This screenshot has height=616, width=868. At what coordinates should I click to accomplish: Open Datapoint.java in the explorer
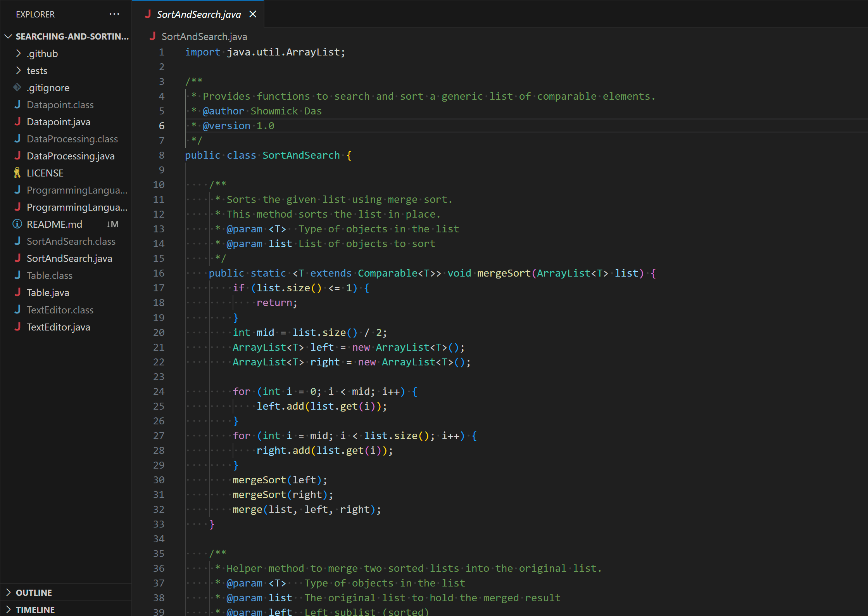59,122
